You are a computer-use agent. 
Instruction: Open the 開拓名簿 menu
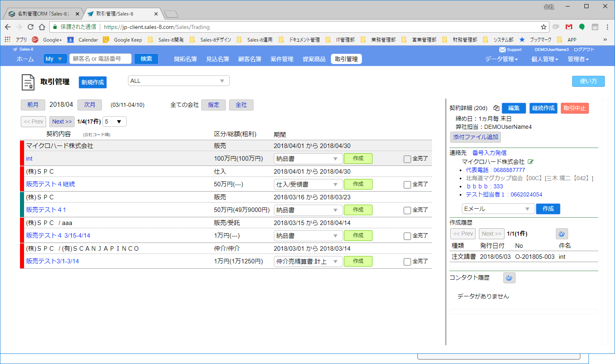click(185, 59)
